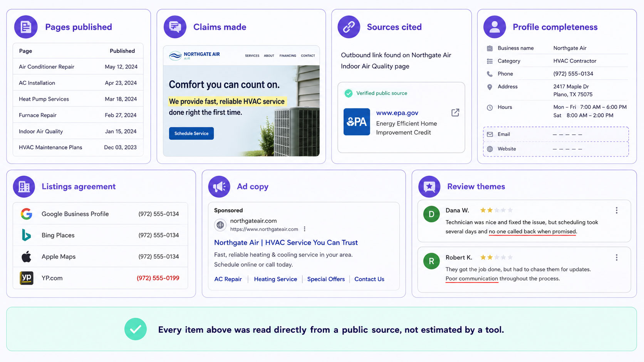Click the green verified public source checkmark
The height and width of the screenshot is (362, 644).
click(349, 93)
